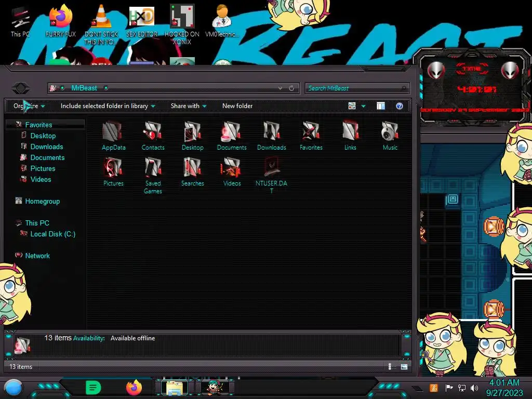This screenshot has width=532, height=399.
Task: Open the AppData folder
Action: pyautogui.click(x=113, y=136)
